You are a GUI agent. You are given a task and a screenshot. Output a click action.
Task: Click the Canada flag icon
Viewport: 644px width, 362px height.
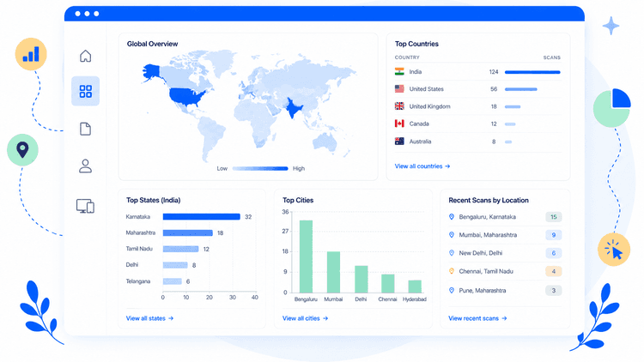[x=399, y=124]
